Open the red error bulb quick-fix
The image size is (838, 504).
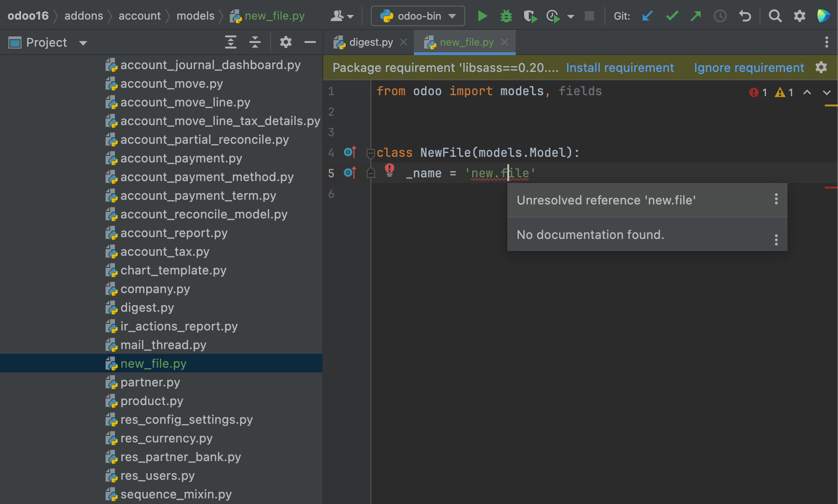(390, 170)
